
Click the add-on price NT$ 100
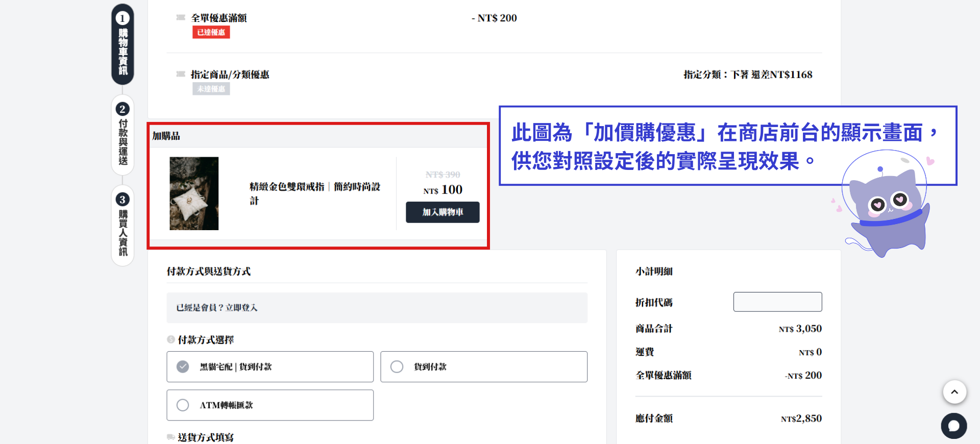(x=443, y=190)
